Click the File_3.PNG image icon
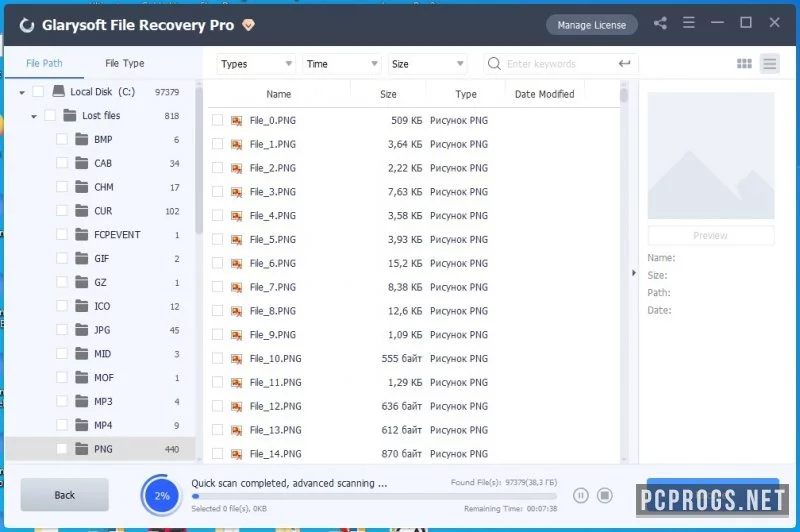The height and width of the screenshot is (532, 800). click(237, 192)
